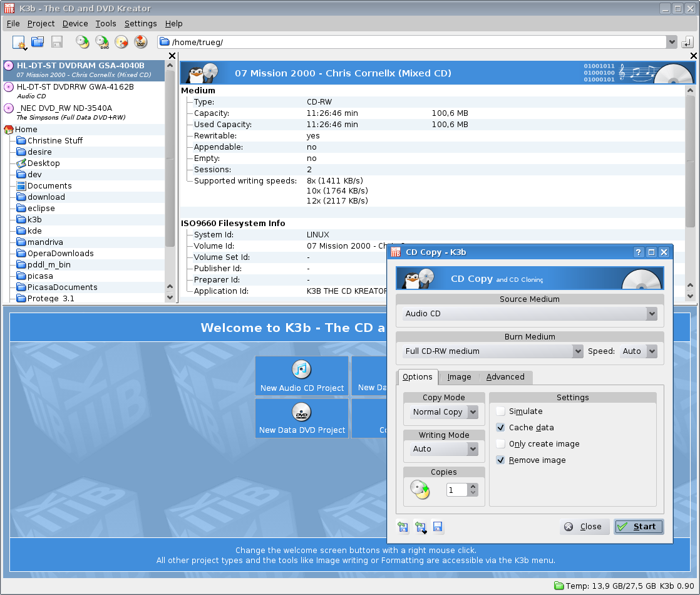This screenshot has width=700, height=595.
Task: Decrease the Copies spinner value
Action: [473, 493]
